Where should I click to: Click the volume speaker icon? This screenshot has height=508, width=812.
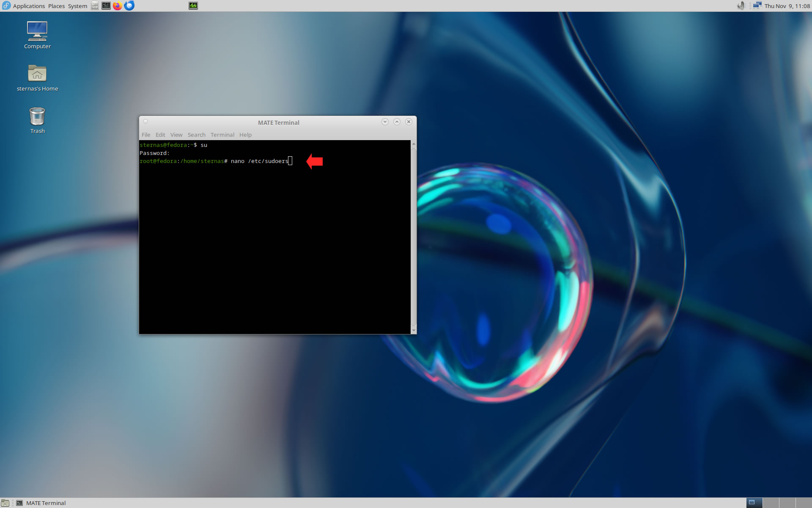741,6
